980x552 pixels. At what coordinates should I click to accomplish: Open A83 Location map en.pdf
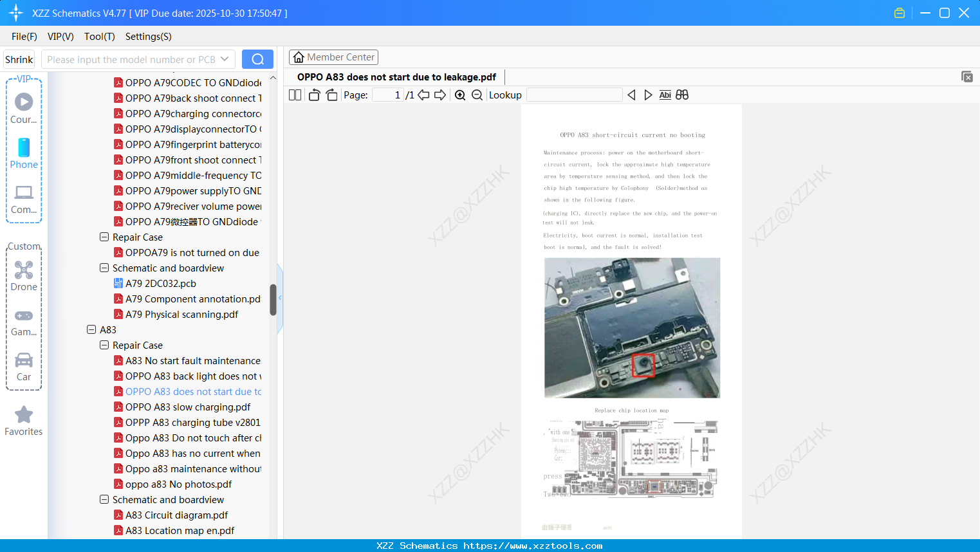click(x=174, y=530)
